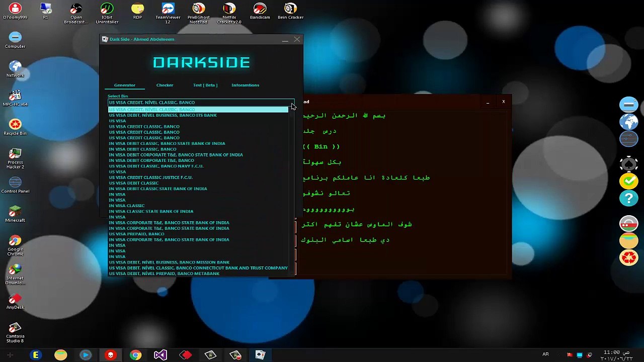Open the Inforamtions tab
644x362 pixels.
(x=246, y=85)
